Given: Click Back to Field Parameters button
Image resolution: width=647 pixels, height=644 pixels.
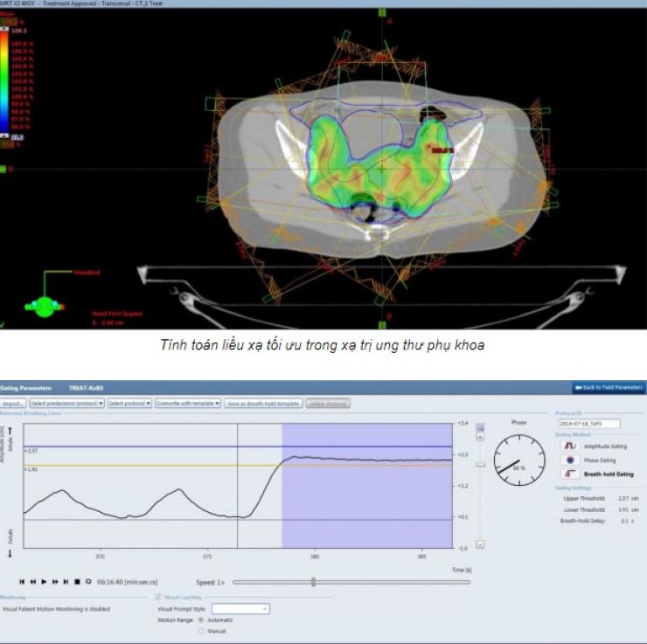Looking at the screenshot, I should pos(609,387).
